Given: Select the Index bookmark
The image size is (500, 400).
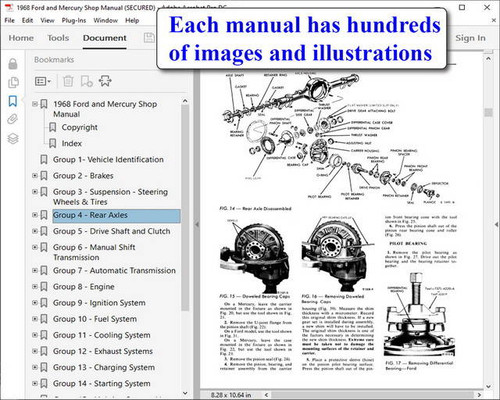Looking at the screenshot, I should point(72,143).
